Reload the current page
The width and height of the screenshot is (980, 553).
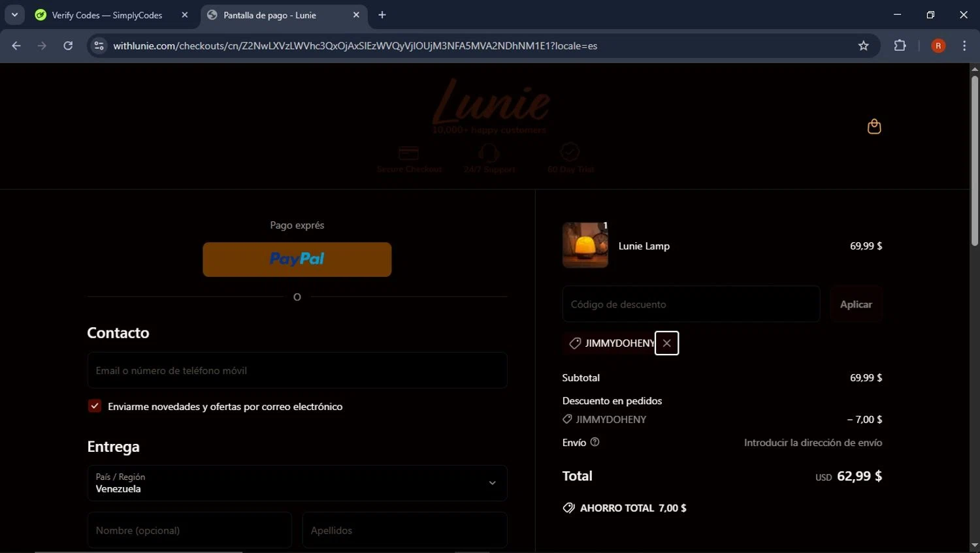point(68,46)
